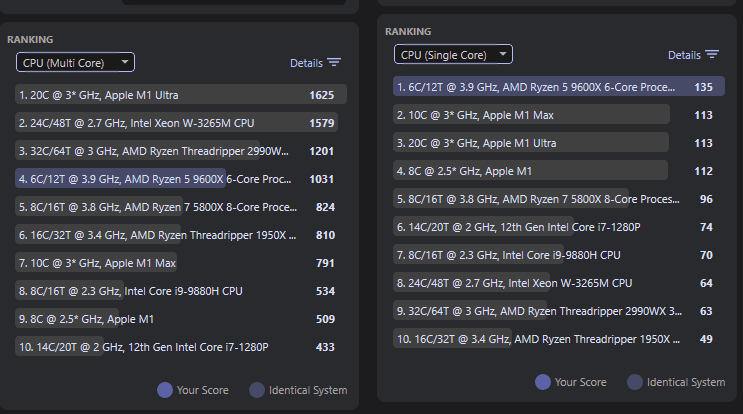The width and height of the screenshot is (743, 414).
Task: Click Your Score legend circle in Single Core panel
Action: (543, 382)
